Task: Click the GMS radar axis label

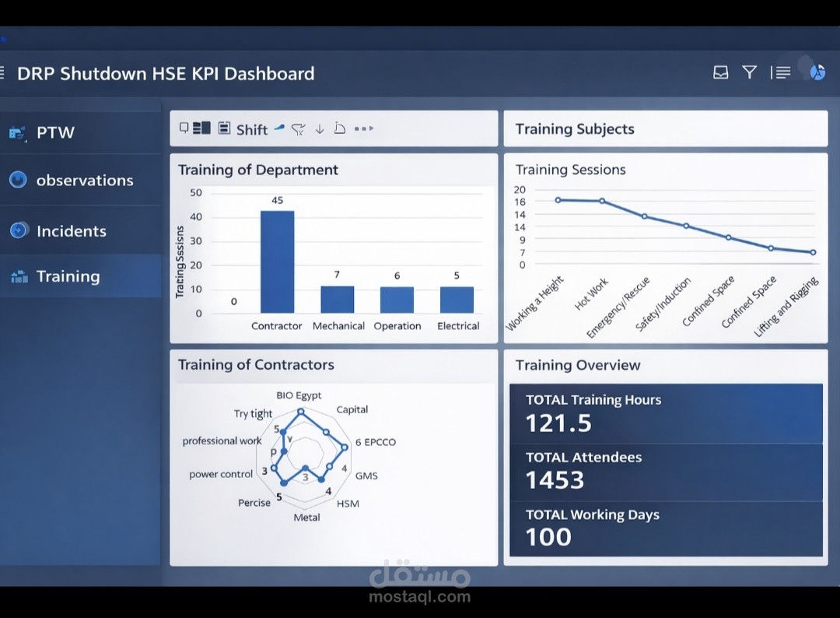Action: pos(366,476)
